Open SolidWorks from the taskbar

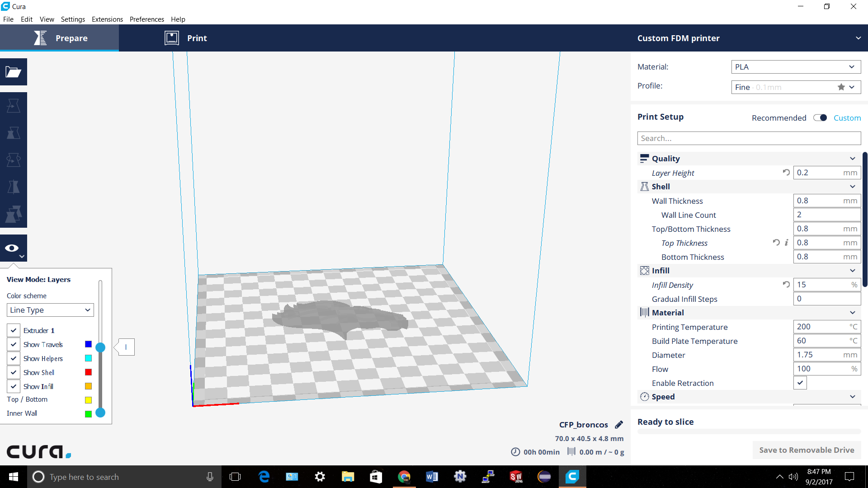pyautogui.click(x=516, y=477)
